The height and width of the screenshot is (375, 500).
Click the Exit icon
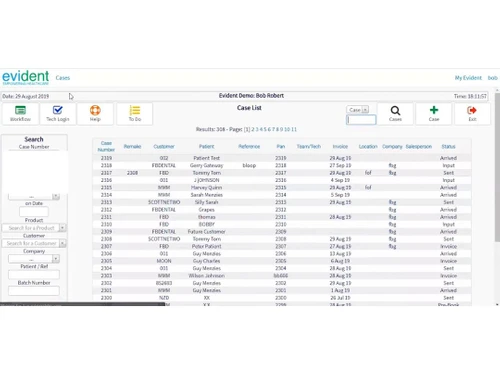click(x=472, y=114)
